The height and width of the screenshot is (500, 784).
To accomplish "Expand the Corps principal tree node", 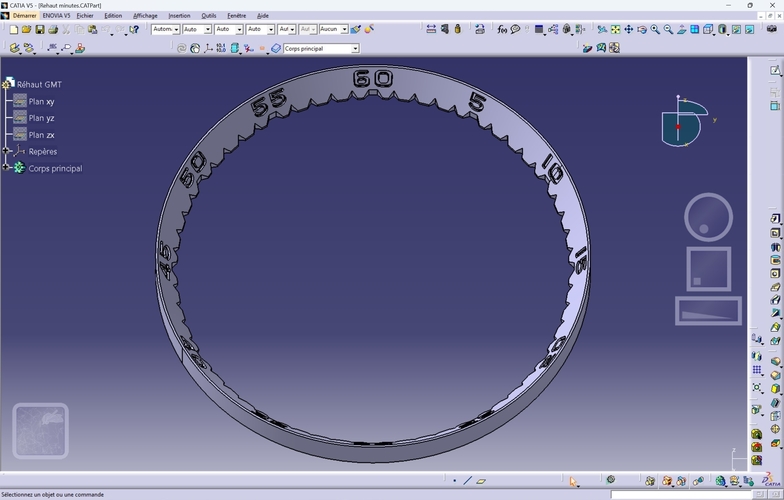I will [6, 168].
